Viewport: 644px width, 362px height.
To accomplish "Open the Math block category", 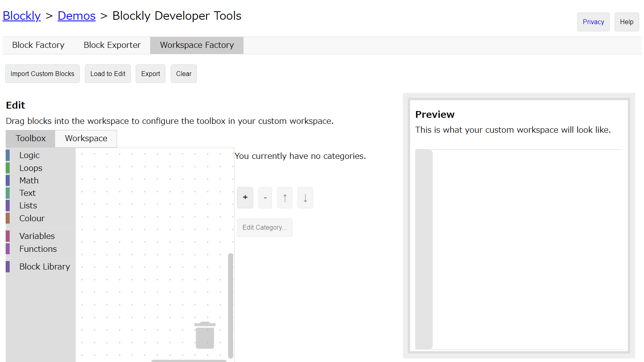I will point(29,181).
